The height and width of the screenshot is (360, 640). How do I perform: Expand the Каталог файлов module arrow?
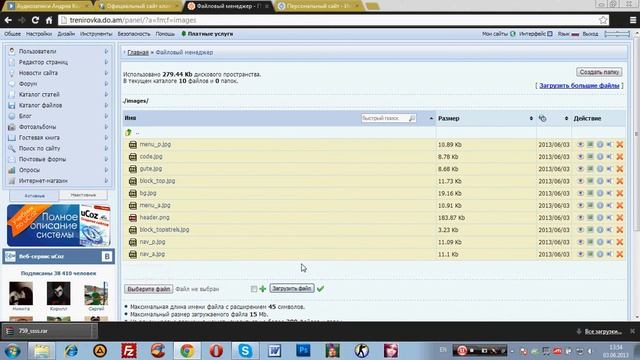[106, 105]
